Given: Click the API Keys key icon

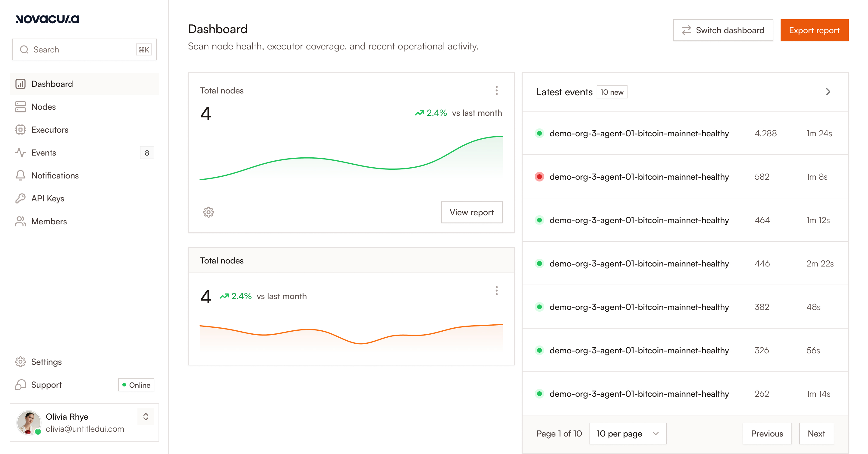Looking at the screenshot, I should click(x=20, y=199).
